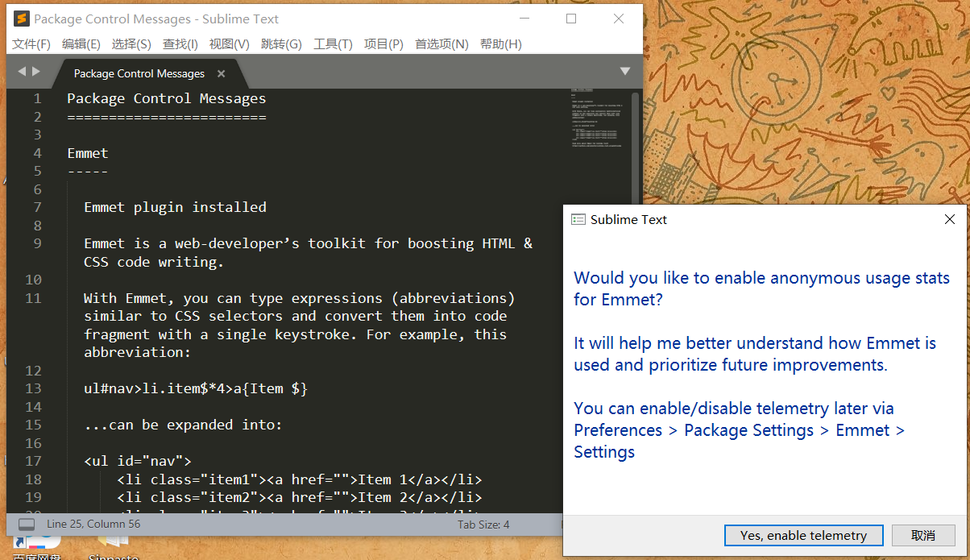The image size is (970, 560).
Task: Click the 'Package Control Messages' heading on line 1
Action: pyautogui.click(x=167, y=98)
